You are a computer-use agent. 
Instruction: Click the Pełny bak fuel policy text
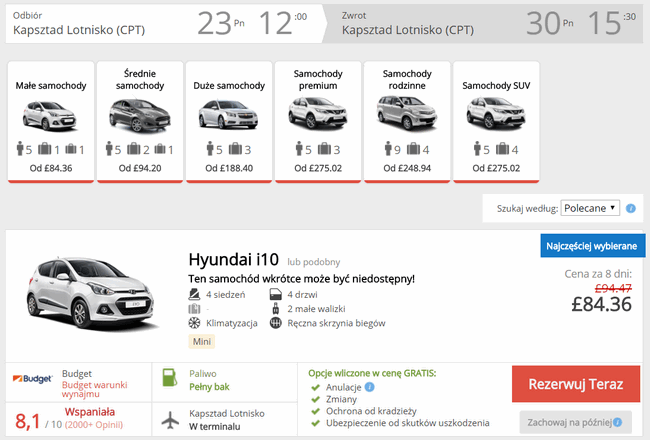click(x=209, y=387)
